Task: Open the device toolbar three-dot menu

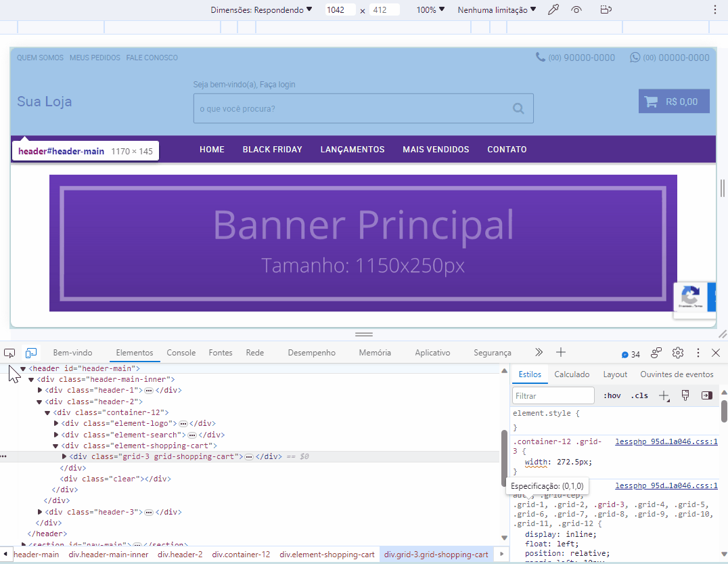Action: [x=715, y=9]
